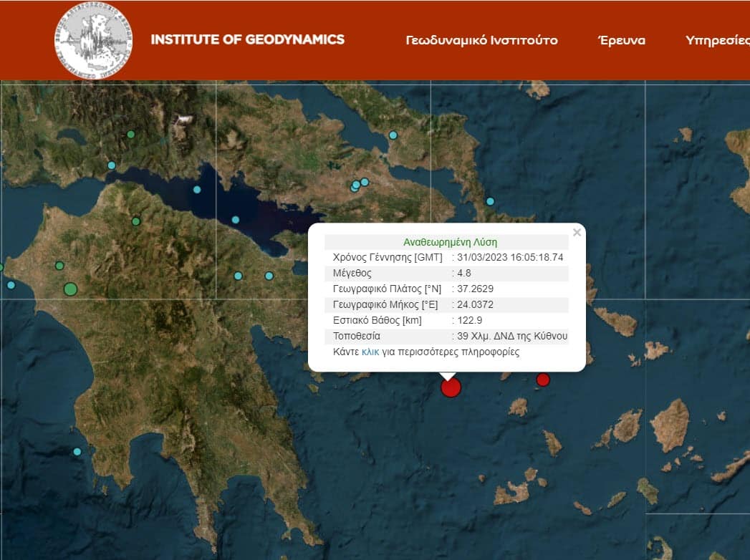The image size is (750, 560).
Task: Select the large red earthquake marker below the popup
Action: coord(451,387)
